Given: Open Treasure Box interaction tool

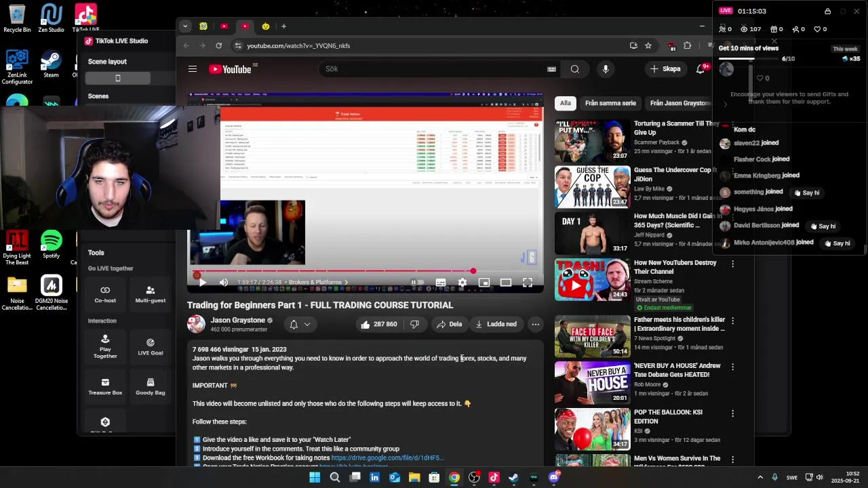Looking at the screenshot, I should pos(105,386).
